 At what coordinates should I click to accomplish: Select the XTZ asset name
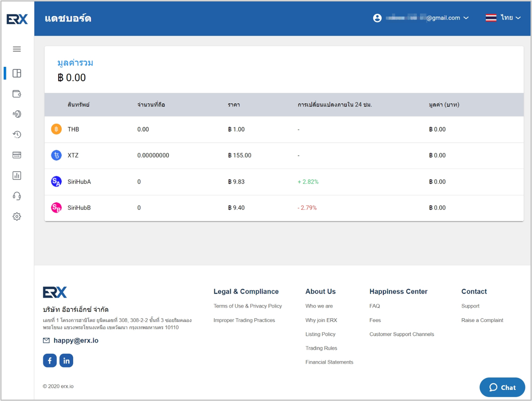(x=73, y=155)
